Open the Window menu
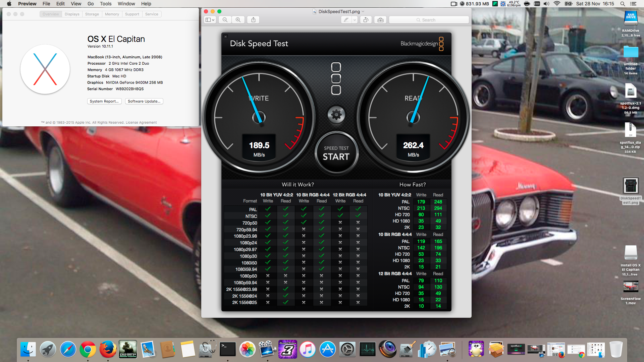644x362 pixels. 126,4
